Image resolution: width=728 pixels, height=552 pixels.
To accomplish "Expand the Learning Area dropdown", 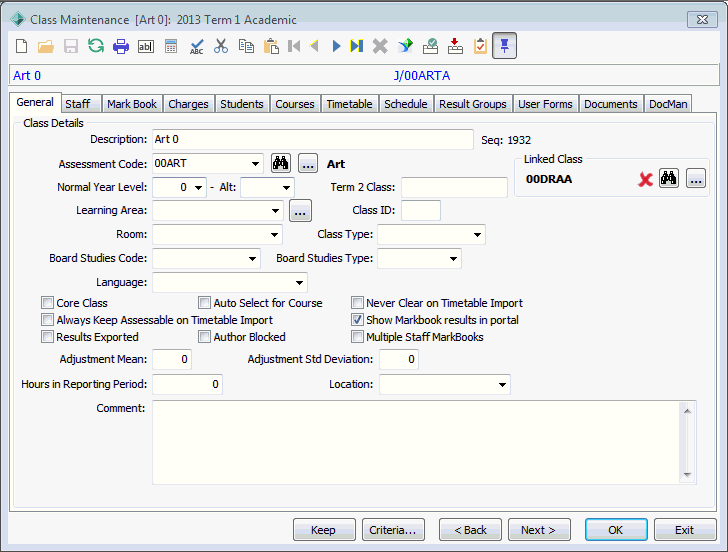I will pyautogui.click(x=275, y=211).
